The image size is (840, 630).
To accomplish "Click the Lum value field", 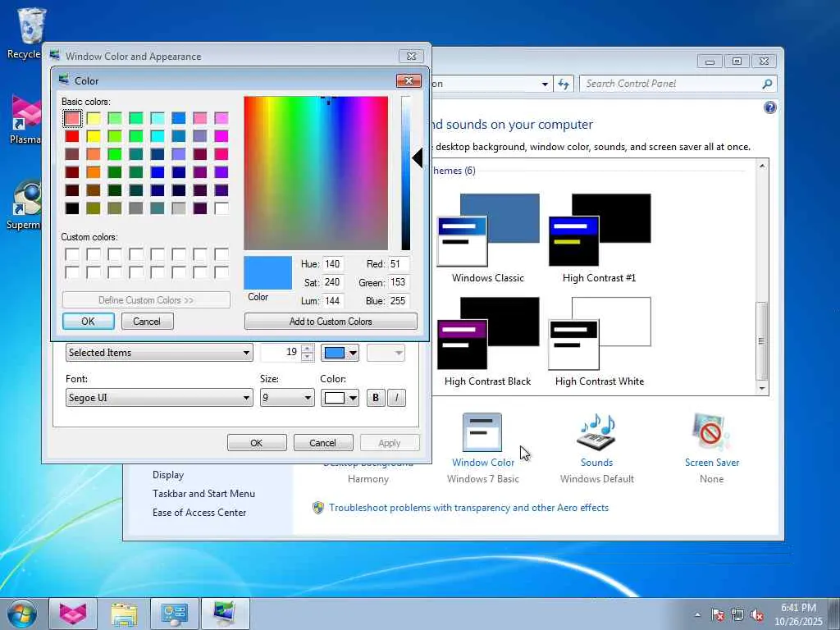I will (333, 301).
